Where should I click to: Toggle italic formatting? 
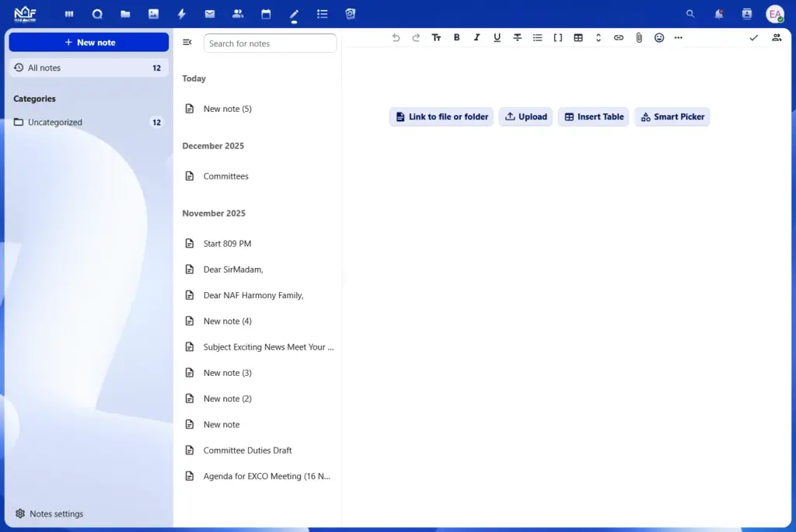pyautogui.click(x=477, y=37)
